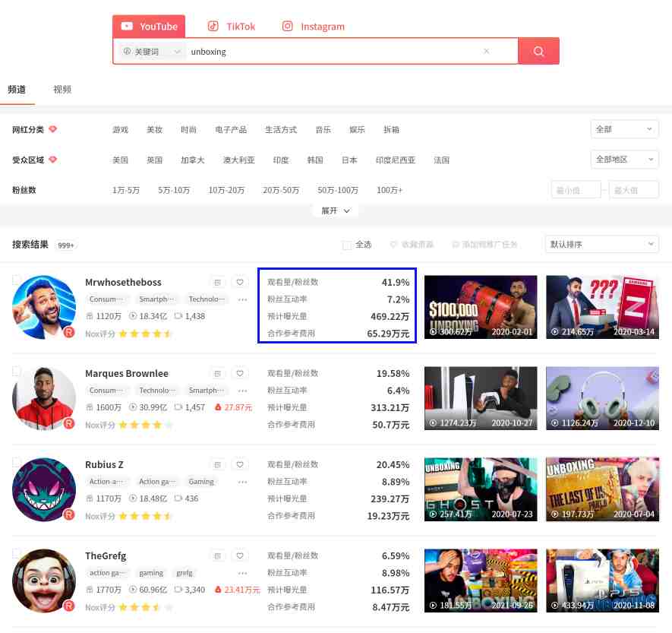Filter audience region by 美国
Screen dimensions: 672x633
click(121, 160)
